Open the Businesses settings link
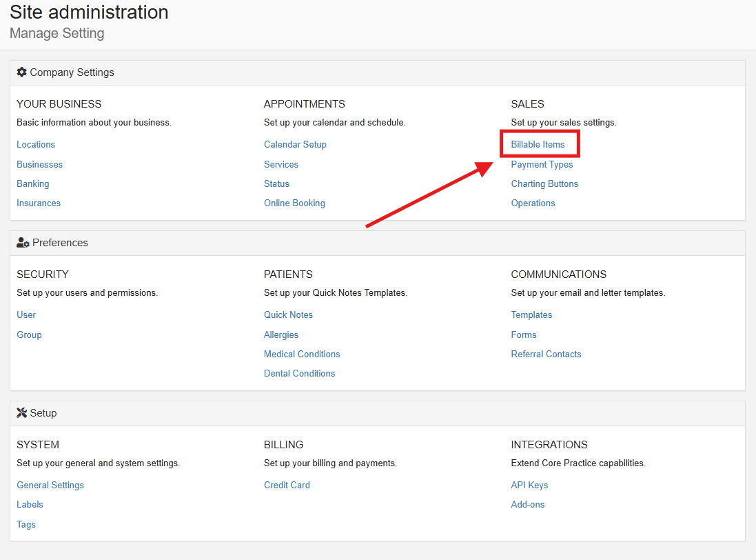The width and height of the screenshot is (756, 560). (x=39, y=164)
